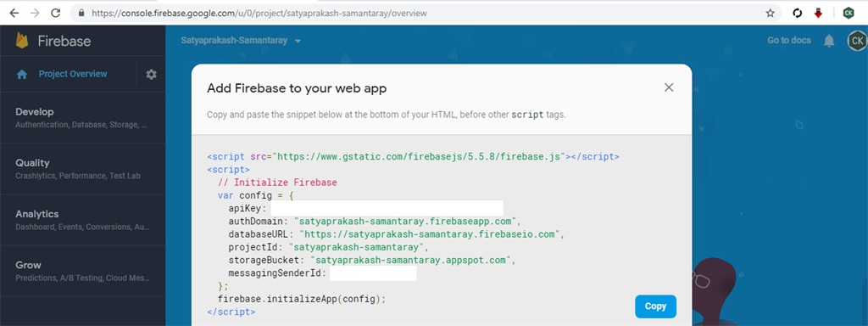
Task: Go back with the browser back arrow
Action: 14,13
